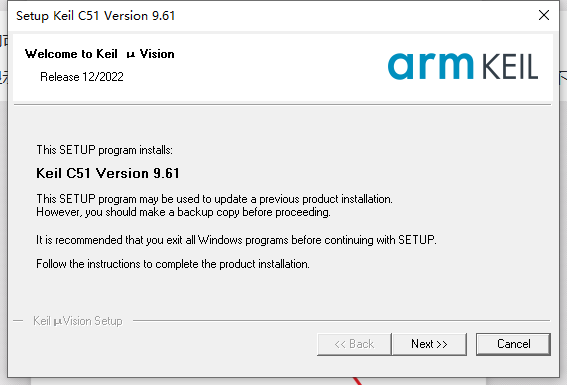Click the Keil µVision Setup group label
The height and width of the screenshot is (385, 567).
[78, 321]
